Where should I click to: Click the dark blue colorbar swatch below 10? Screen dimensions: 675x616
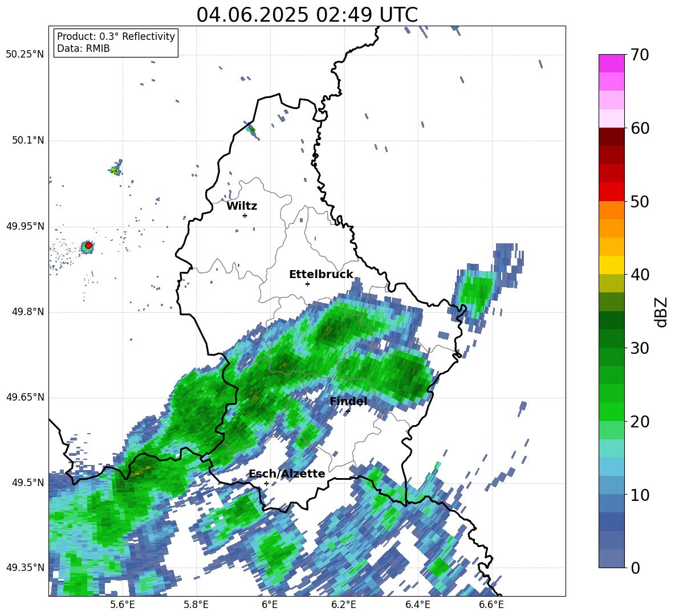pyautogui.click(x=611, y=521)
